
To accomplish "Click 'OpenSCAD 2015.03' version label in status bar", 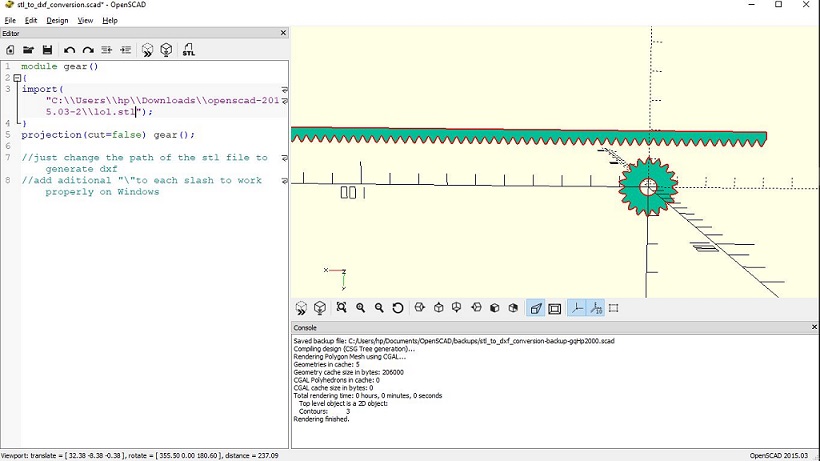I will (778, 456).
